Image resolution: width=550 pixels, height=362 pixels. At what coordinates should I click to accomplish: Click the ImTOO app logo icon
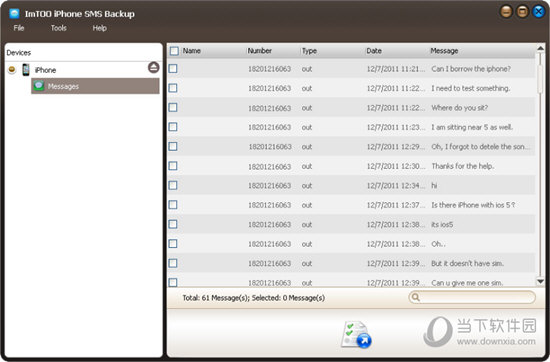click(14, 14)
